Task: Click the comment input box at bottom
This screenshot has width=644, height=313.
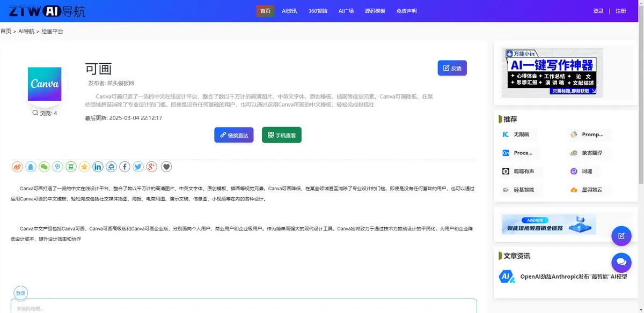Action: click(241, 308)
